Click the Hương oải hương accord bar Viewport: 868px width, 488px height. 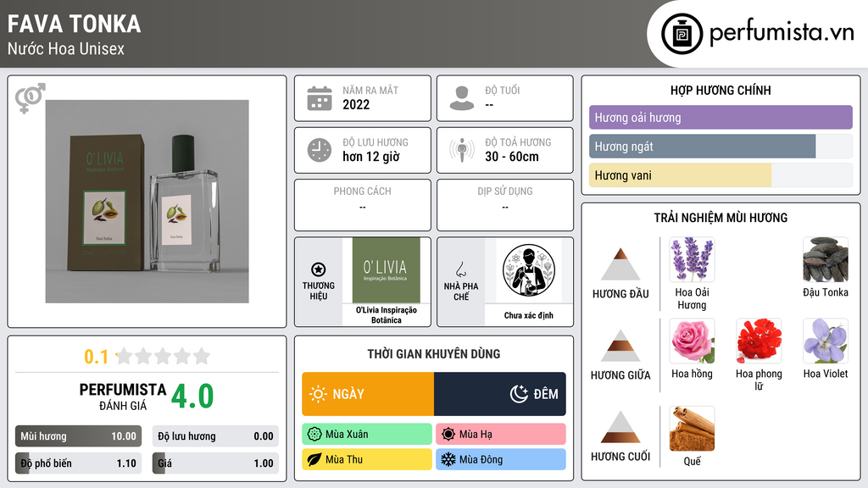tap(721, 117)
